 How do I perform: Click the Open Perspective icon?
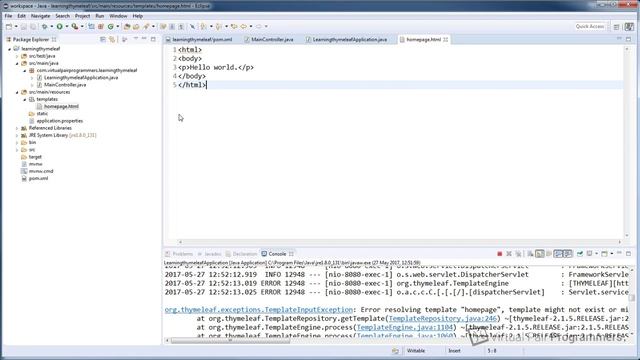coord(616,27)
